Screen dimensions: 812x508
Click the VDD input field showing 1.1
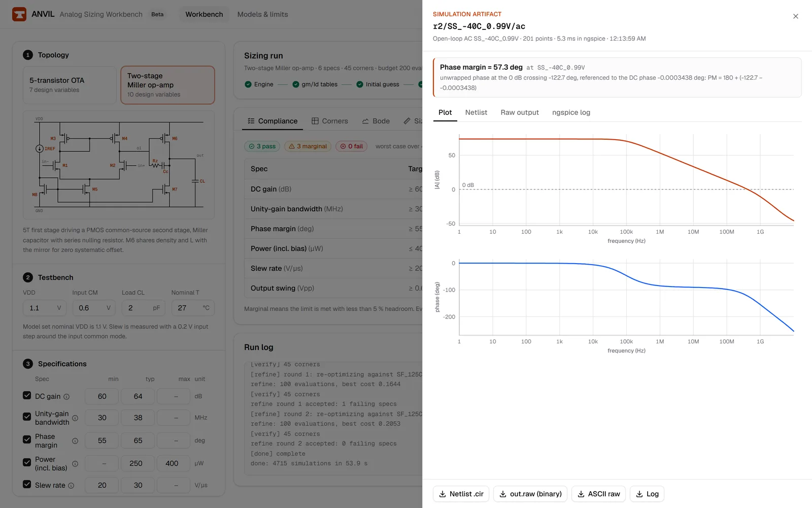coord(45,308)
